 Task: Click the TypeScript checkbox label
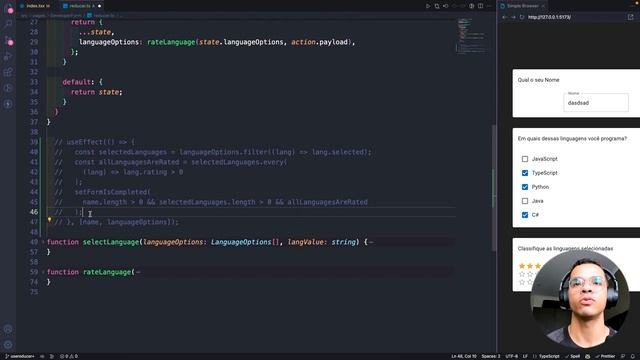[544, 173]
